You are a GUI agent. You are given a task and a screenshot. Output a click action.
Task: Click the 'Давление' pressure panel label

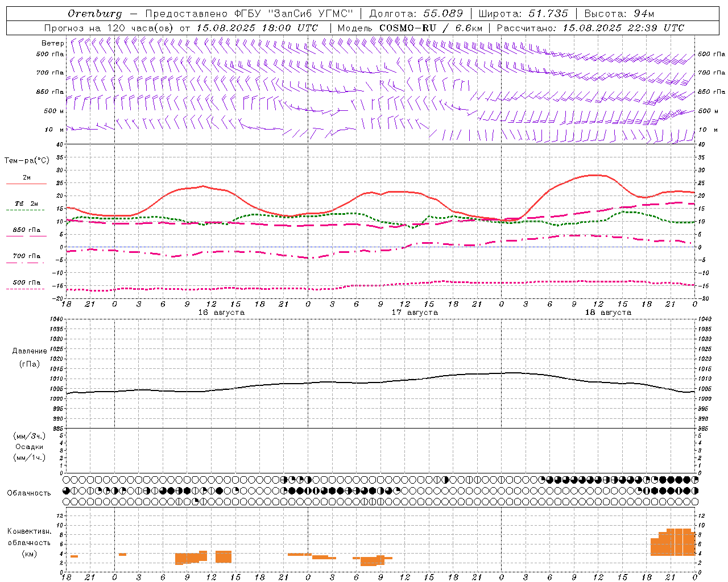[x=30, y=351]
